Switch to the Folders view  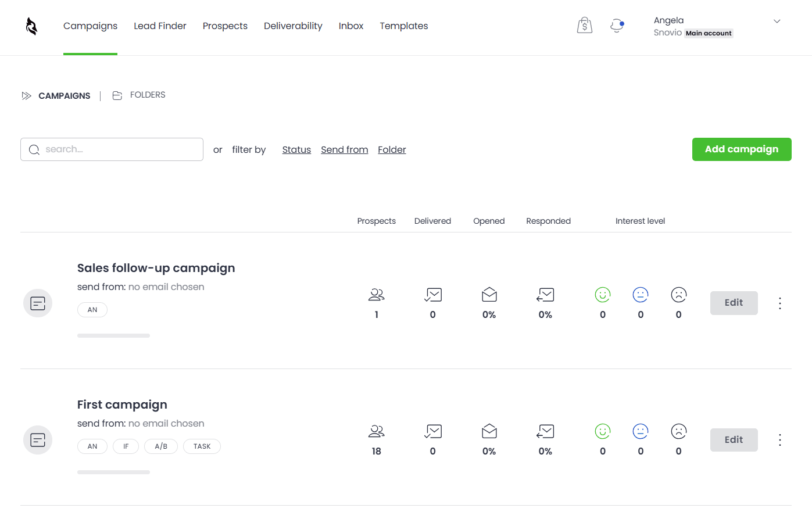(x=139, y=95)
